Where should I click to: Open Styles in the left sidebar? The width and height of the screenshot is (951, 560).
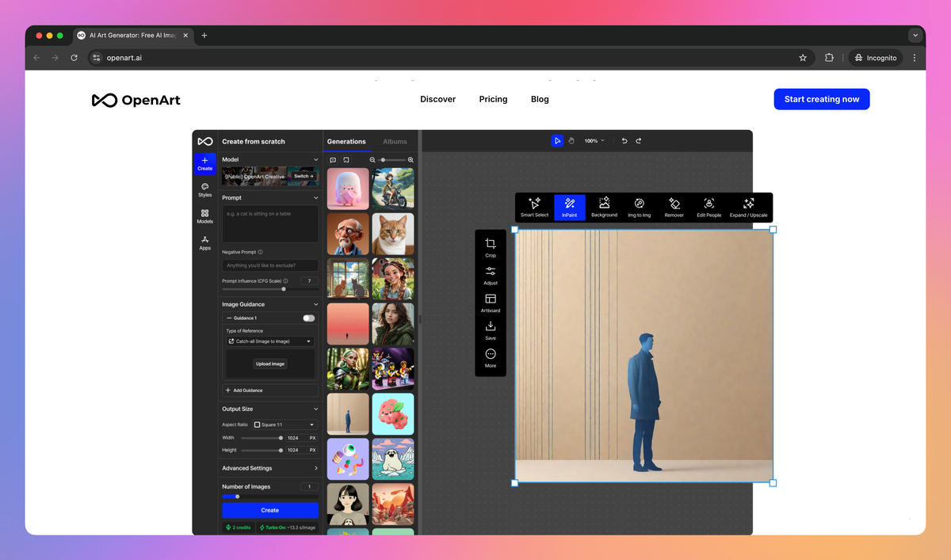point(205,190)
